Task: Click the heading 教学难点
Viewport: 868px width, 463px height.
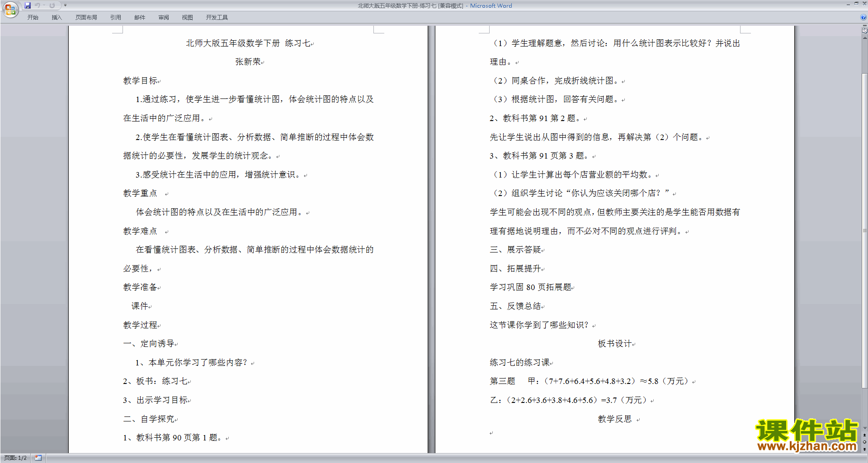Action: click(140, 231)
